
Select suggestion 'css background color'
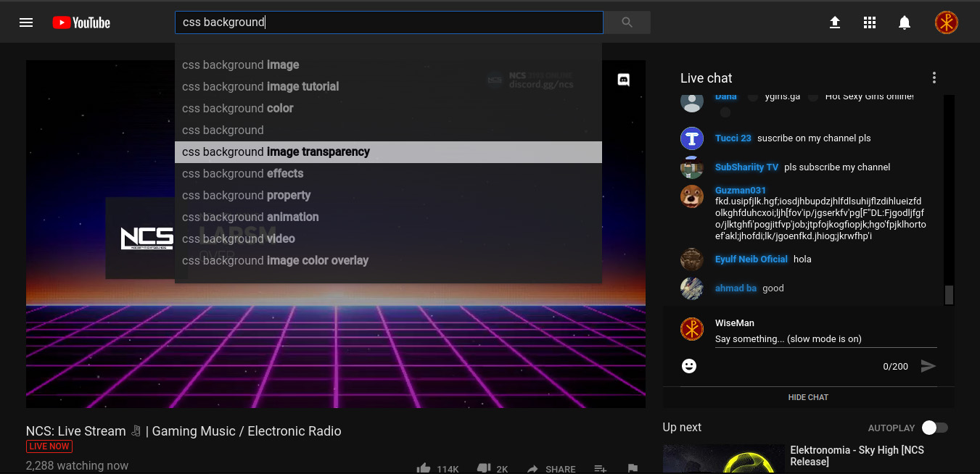[388, 109]
